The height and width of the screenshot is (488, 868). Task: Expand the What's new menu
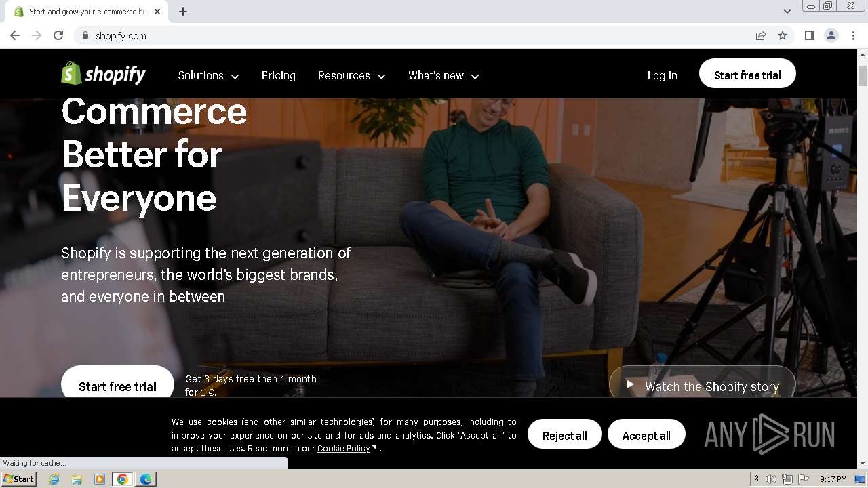pos(443,75)
